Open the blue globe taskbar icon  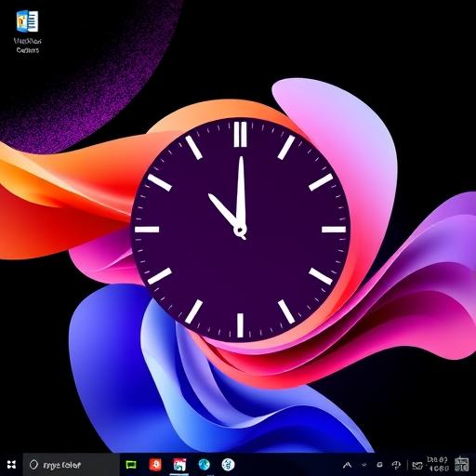204,465
